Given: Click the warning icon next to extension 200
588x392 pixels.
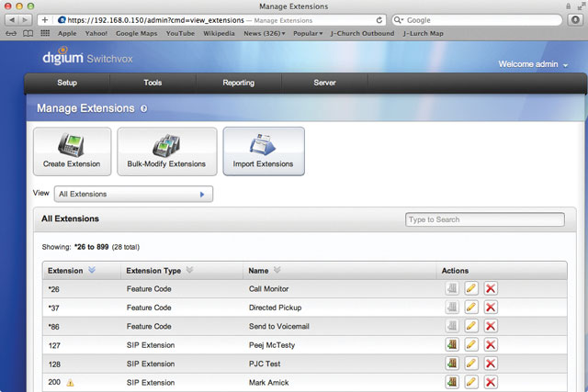Looking at the screenshot, I should pyautogui.click(x=70, y=383).
